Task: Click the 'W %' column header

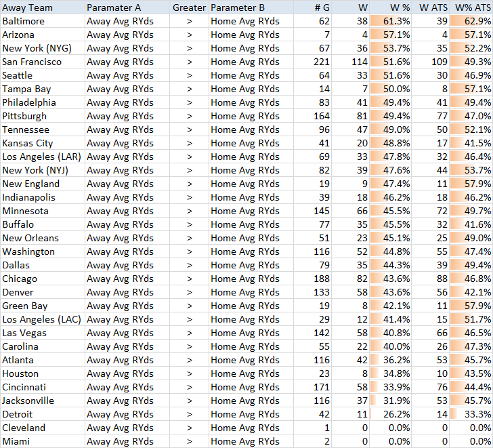Action: click(391, 7)
